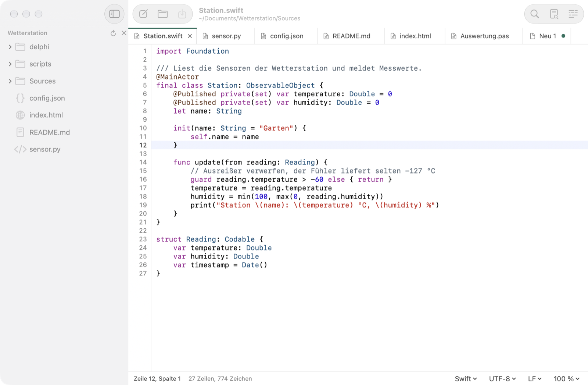The image size is (588, 385).
Task: Show document outline lines icon
Action: (573, 14)
